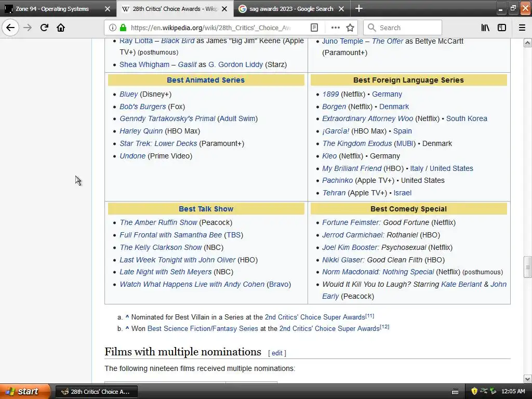The image size is (532, 399).
Task: Toggle the sidebar view icon
Action: (502, 28)
